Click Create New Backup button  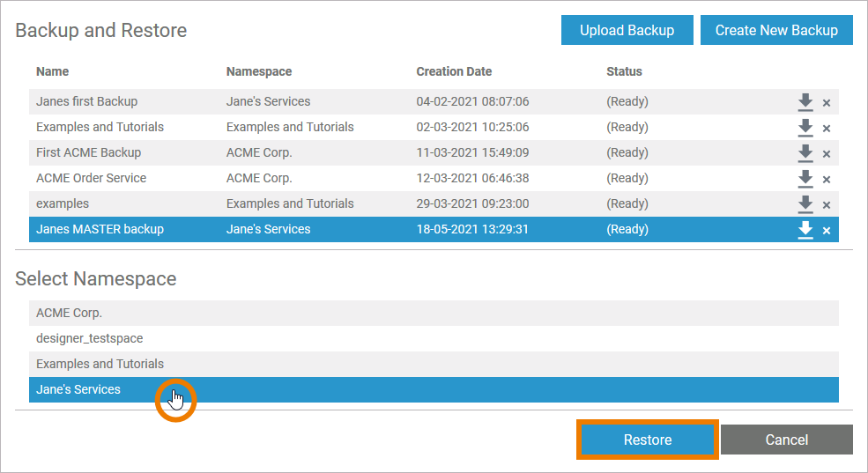(776, 30)
